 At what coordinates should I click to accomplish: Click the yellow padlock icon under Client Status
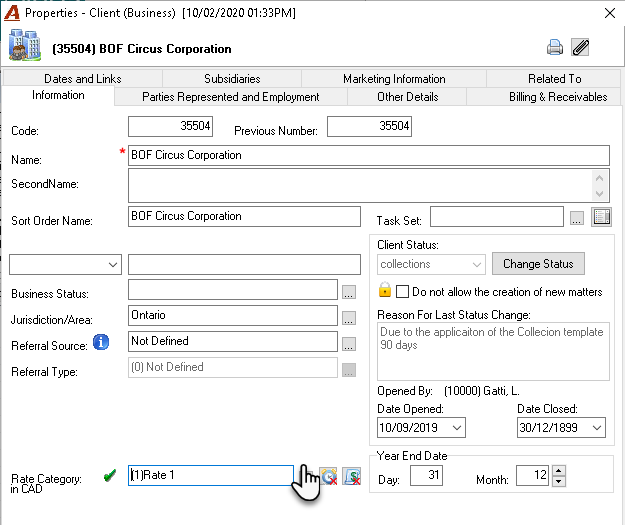[385, 289]
